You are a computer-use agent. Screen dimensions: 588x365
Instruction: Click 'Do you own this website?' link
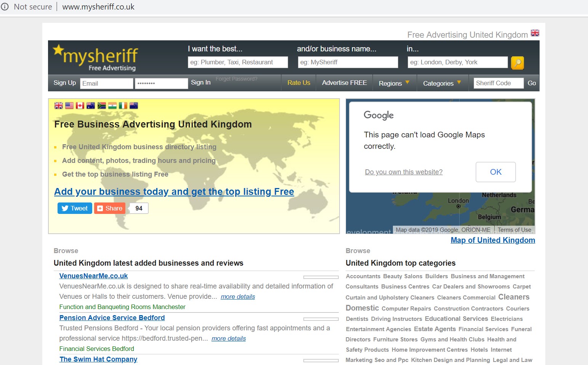tap(404, 172)
